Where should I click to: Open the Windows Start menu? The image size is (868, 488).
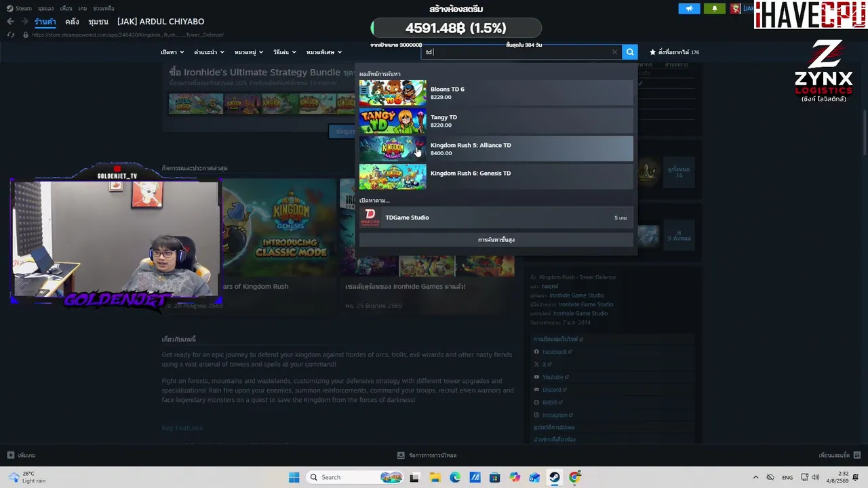[294, 477]
